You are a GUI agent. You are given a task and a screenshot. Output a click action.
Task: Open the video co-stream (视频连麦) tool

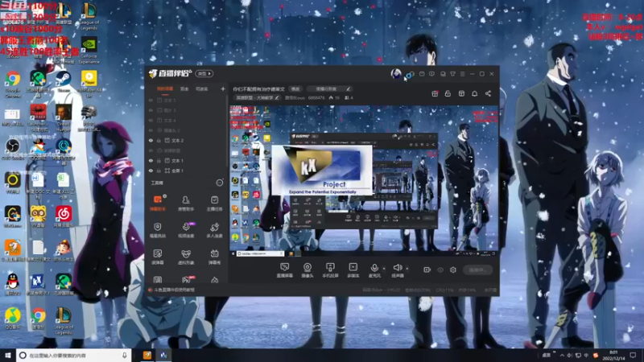[186, 230]
